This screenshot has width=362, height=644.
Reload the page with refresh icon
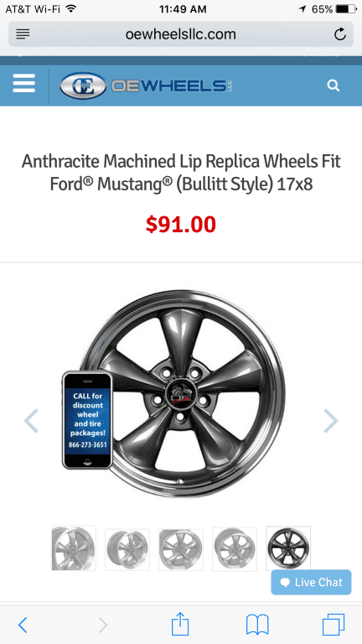pos(340,34)
